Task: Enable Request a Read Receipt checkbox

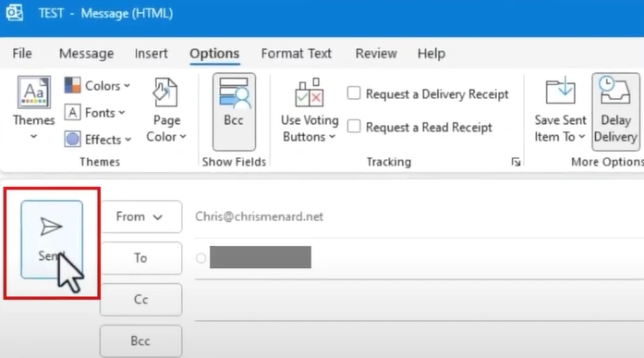Action: point(354,127)
